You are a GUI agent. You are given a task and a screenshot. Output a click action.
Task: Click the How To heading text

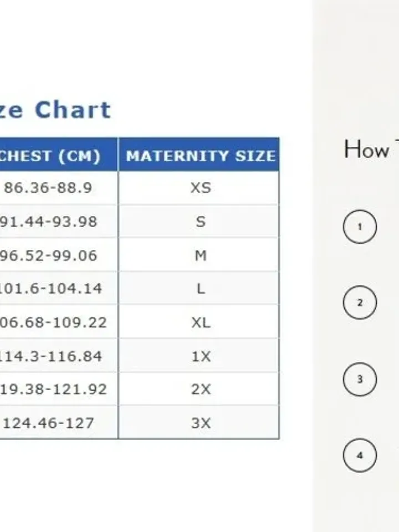[371, 149]
